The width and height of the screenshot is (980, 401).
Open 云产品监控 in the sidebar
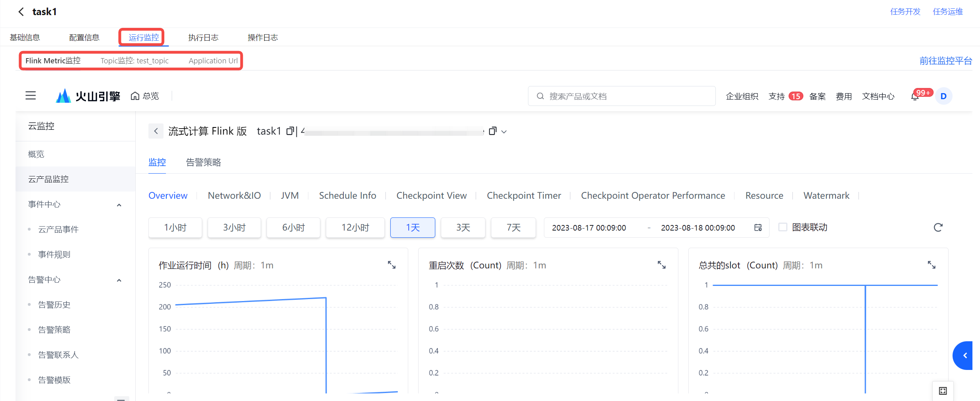coord(76,179)
